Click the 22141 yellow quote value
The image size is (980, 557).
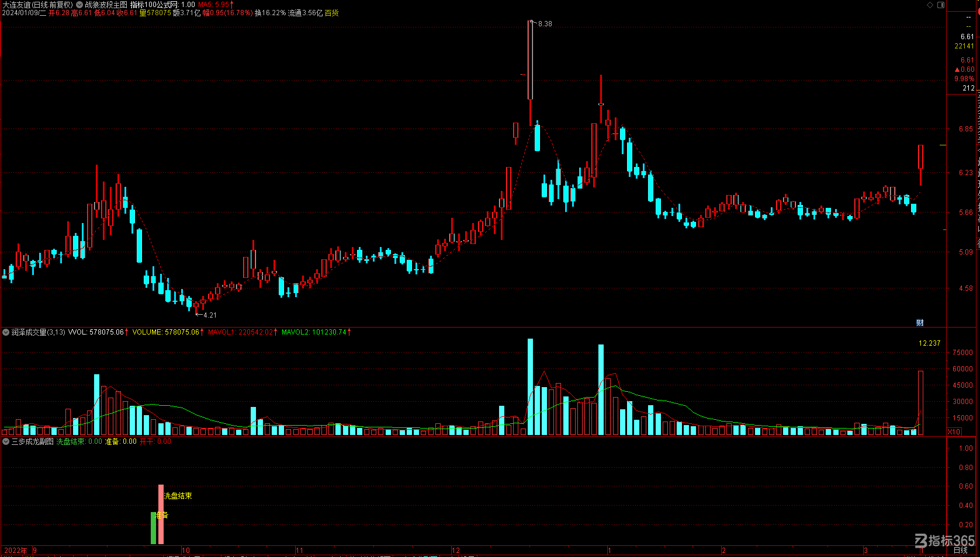click(x=964, y=46)
